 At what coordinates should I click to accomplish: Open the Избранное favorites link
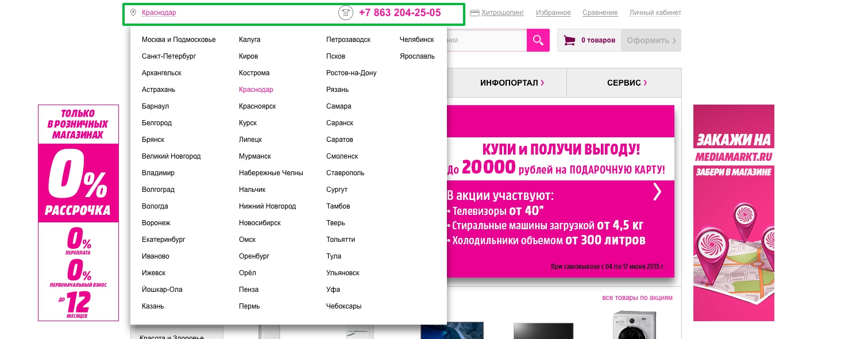click(x=553, y=13)
